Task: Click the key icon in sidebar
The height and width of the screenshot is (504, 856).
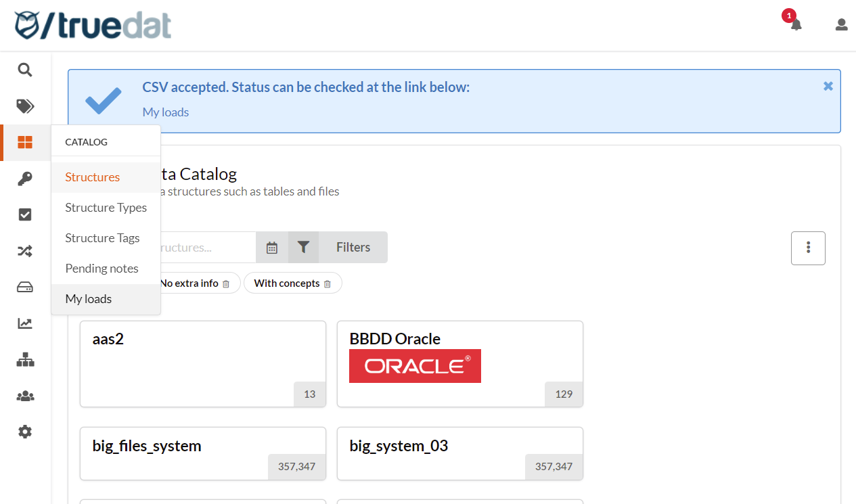Action: (25, 179)
